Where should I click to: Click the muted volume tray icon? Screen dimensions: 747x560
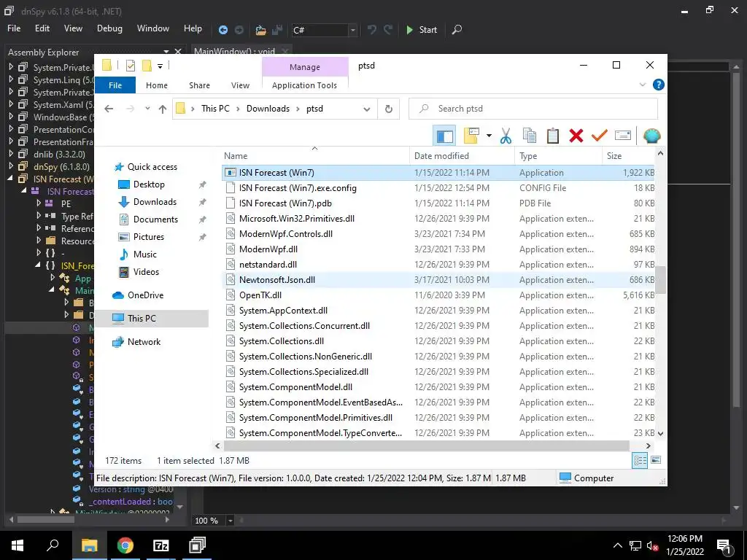coord(651,545)
